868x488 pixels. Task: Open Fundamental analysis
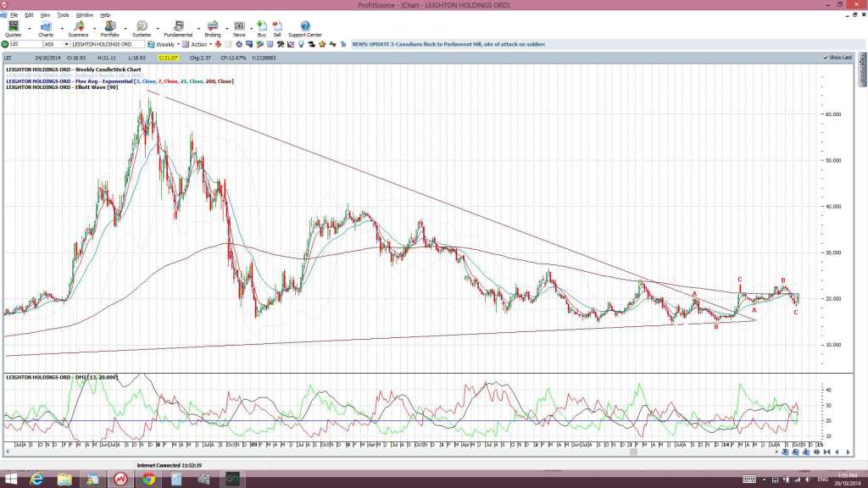[178, 28]
